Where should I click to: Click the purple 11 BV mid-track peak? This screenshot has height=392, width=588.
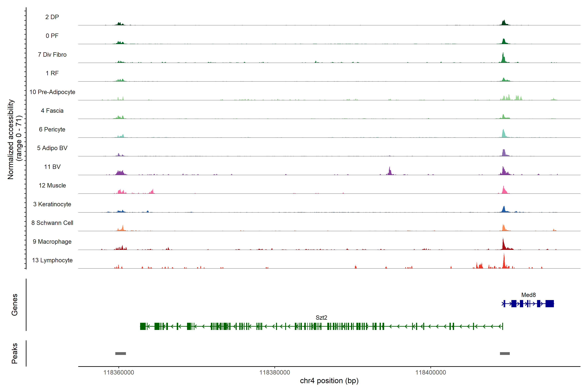coord(390,171)
